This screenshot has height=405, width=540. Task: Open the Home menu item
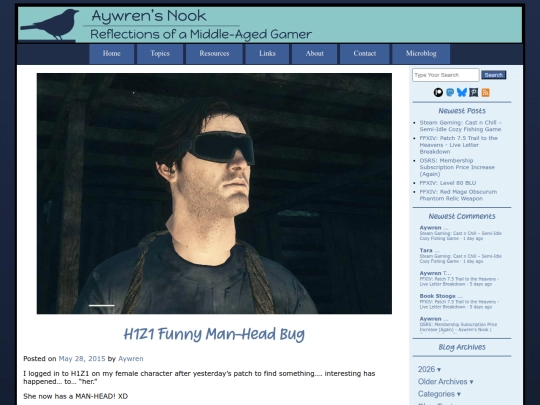(x=112, y=54)
